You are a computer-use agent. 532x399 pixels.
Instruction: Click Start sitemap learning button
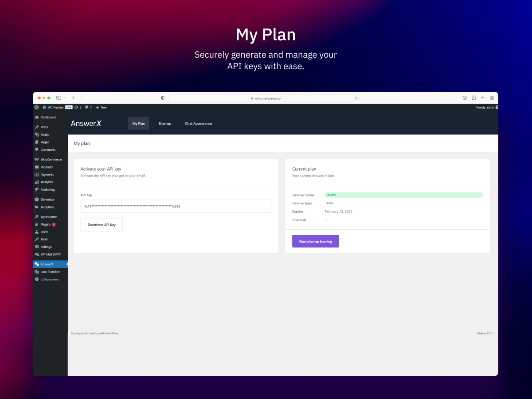click(316, 241)
